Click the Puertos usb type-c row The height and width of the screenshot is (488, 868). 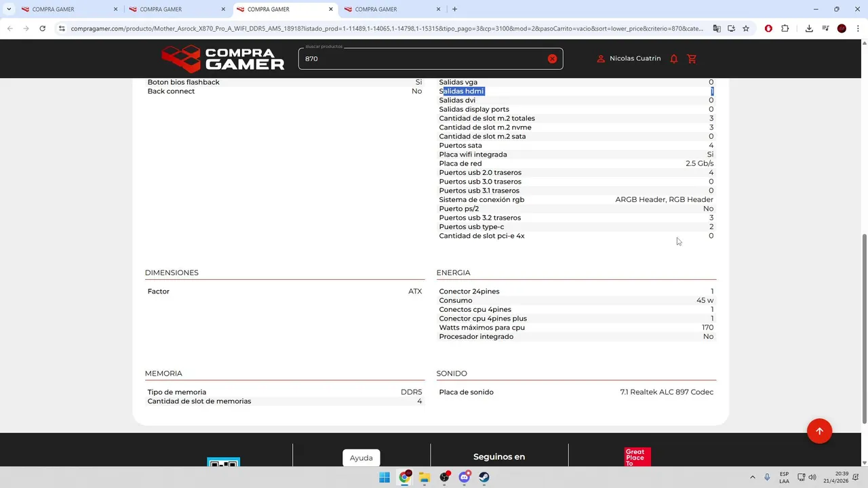[576, 227]
